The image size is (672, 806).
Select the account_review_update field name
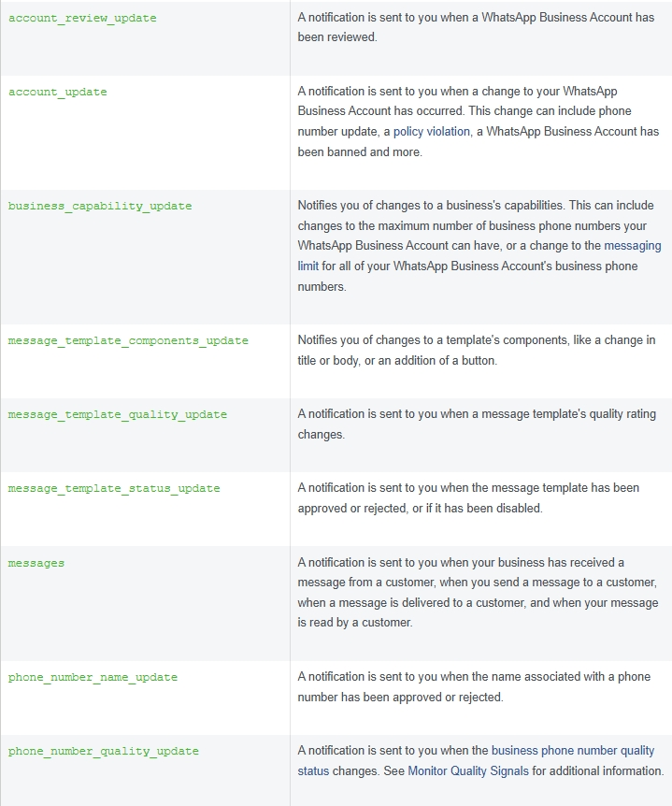point(82,18)
